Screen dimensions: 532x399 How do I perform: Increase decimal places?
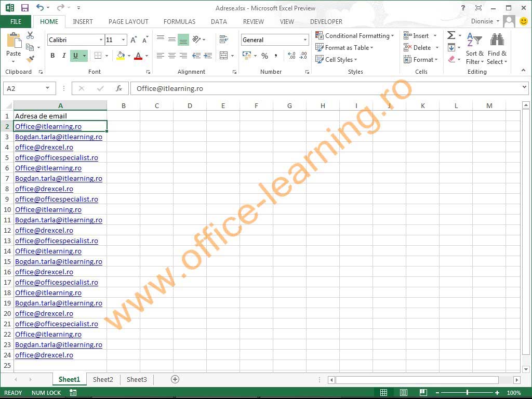[291, 56]
